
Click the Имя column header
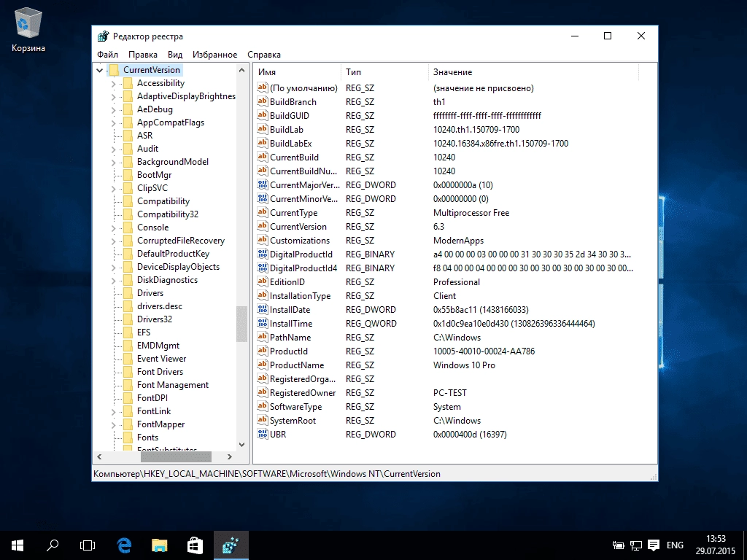298,72
